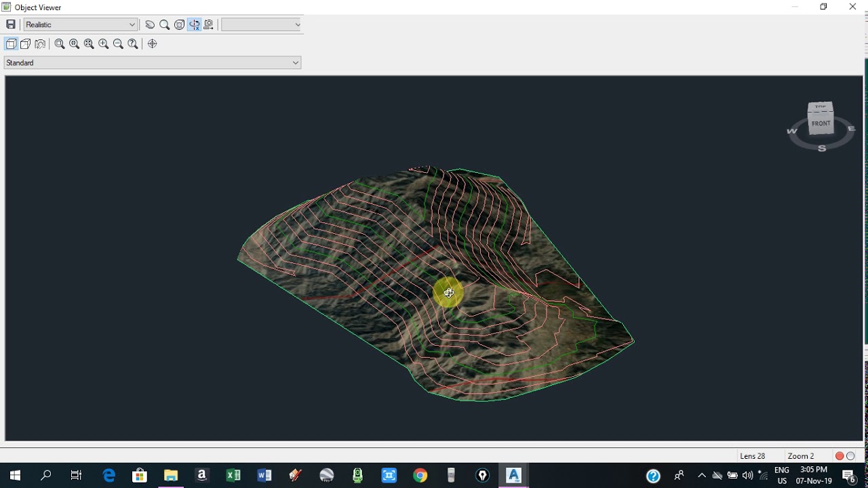The image size is (868, 488).
Task: Click the S compass direction on ViewCube
Action: [x=822, y=148]
